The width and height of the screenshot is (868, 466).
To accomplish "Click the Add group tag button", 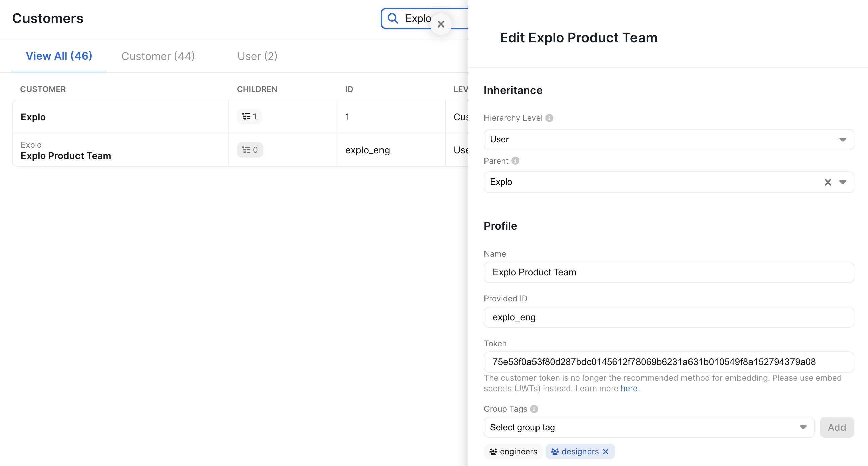I will [x=837, y=427].
